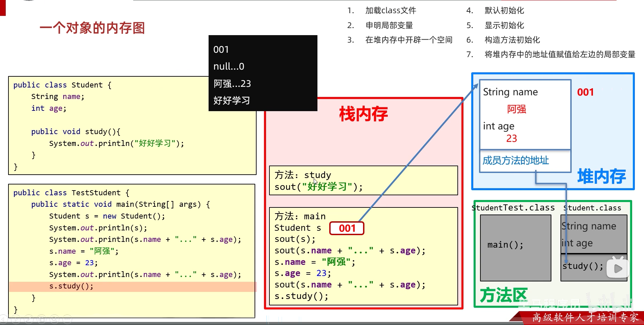
Task: Click step 5 显示初始化
Action: [504, 25]
